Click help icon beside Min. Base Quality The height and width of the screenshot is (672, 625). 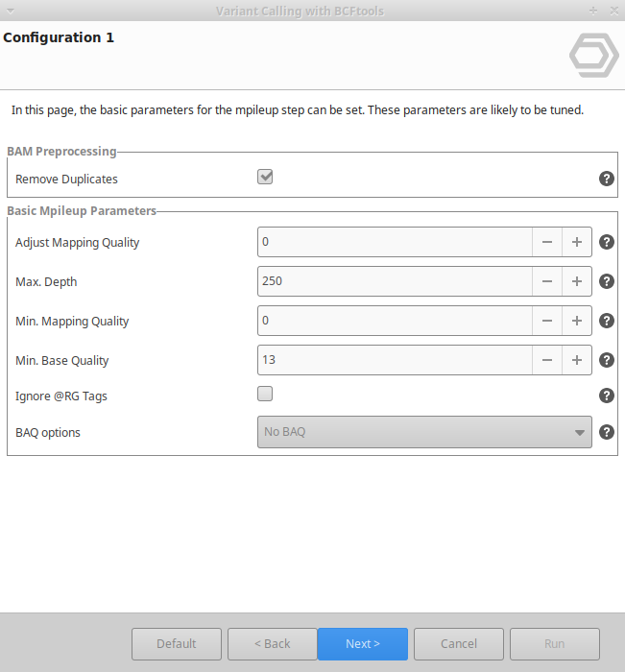[606, 360]
